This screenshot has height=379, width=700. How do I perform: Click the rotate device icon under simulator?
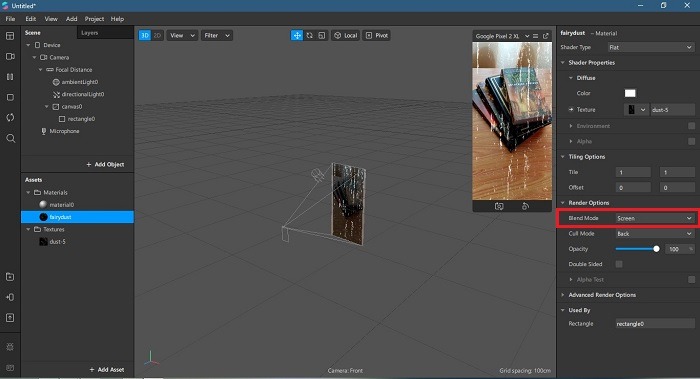pyautogui.click(x=525, y=206)
